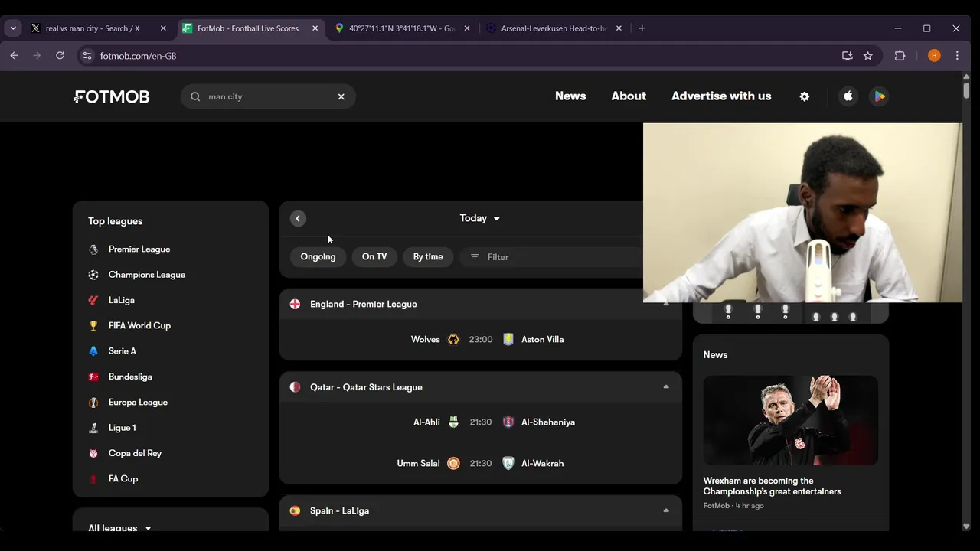Screen dimensions: 980x551
Task: Read 'Wrexham are becoming the Championship's great entertainers'
Action: [x=772, y=486]
